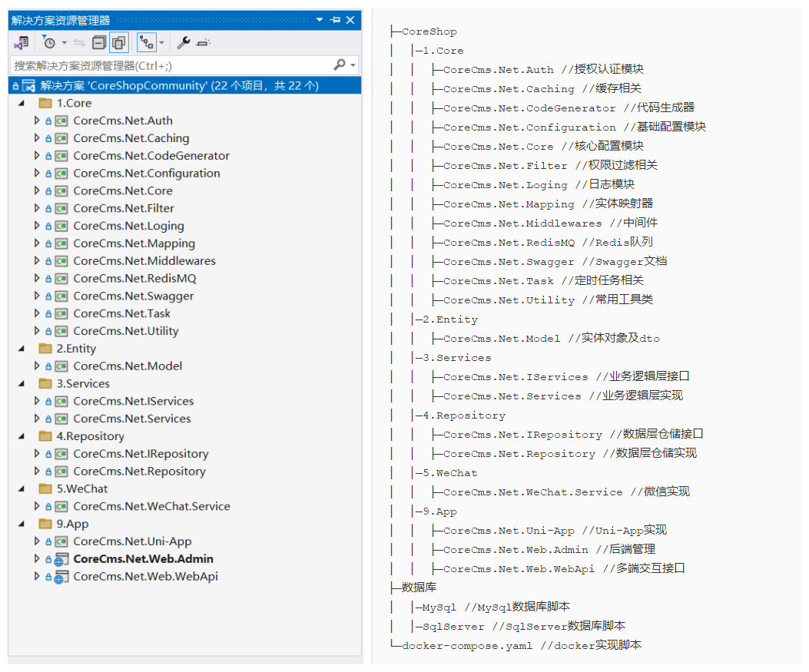Click the lock icon beside CoreCms.Net.Uni-App
Screen dimensions: 809x672
pyautogui.click(x=48, y=542)
